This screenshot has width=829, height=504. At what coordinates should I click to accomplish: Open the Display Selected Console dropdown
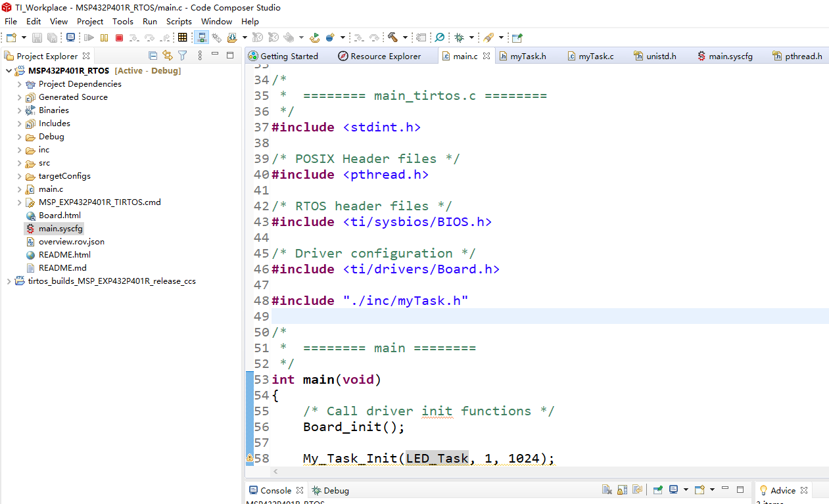tap(686, 490)
